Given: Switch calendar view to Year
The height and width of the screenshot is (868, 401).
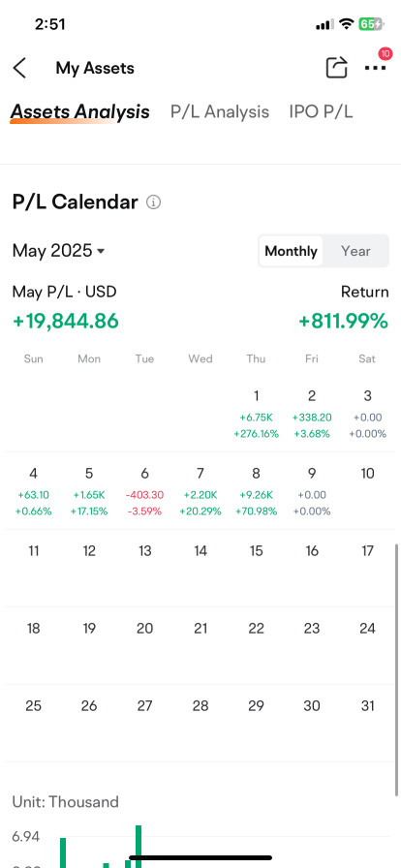Looking at the screenshot, I should pos(355,251).
